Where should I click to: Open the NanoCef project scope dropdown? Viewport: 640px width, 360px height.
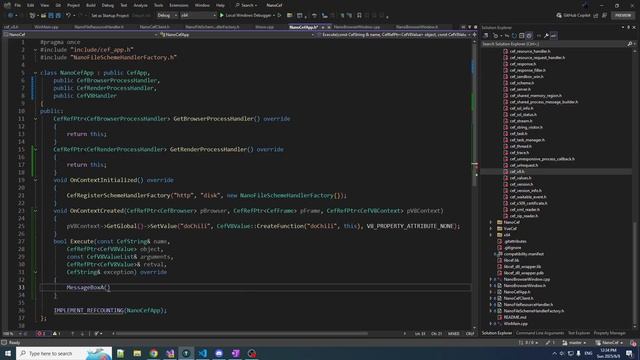click(80, 35)
